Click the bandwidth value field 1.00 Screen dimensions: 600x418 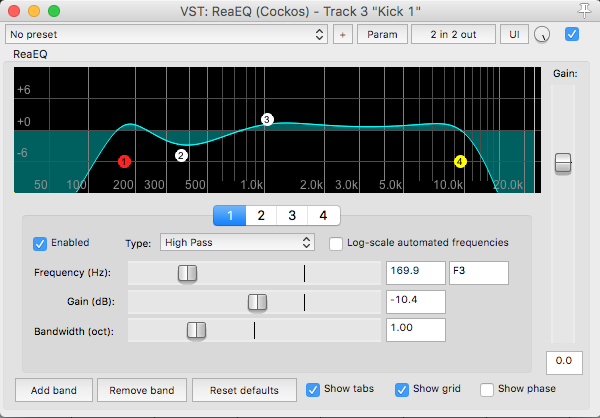tap(416, 330)
